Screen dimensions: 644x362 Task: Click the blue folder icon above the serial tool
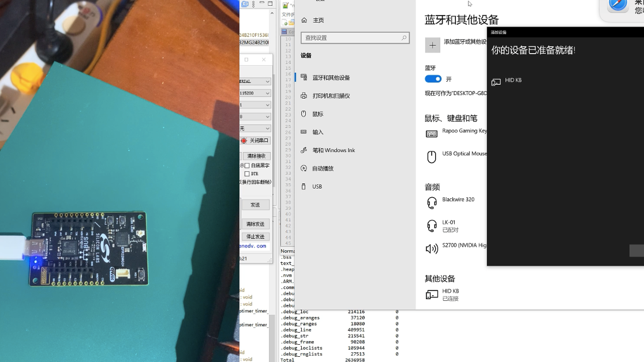point(245,4)
